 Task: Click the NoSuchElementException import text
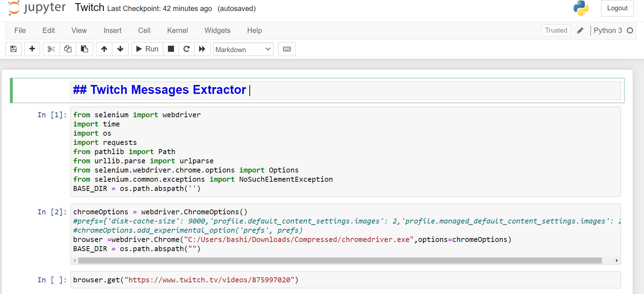[x=286, y=179]
